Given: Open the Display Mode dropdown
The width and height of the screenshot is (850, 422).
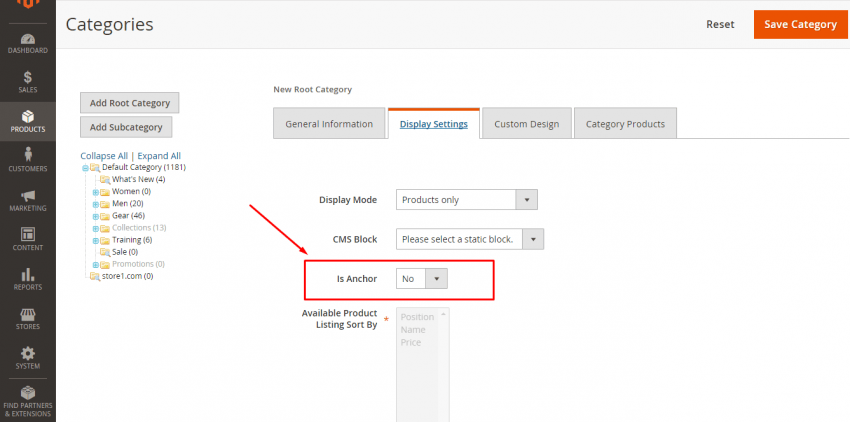Looking at the screenshot, I should [x=467, y=200].
